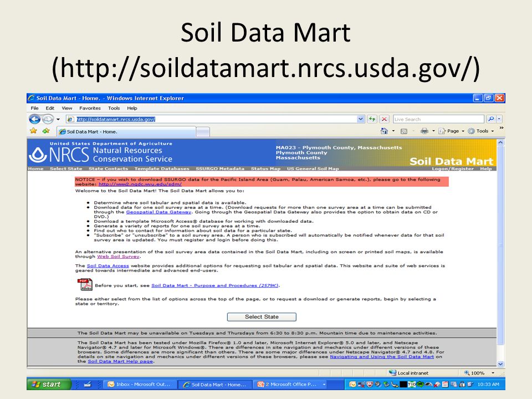
Task: Click the Local intranet zone indicator
Action: click(408, 373)
